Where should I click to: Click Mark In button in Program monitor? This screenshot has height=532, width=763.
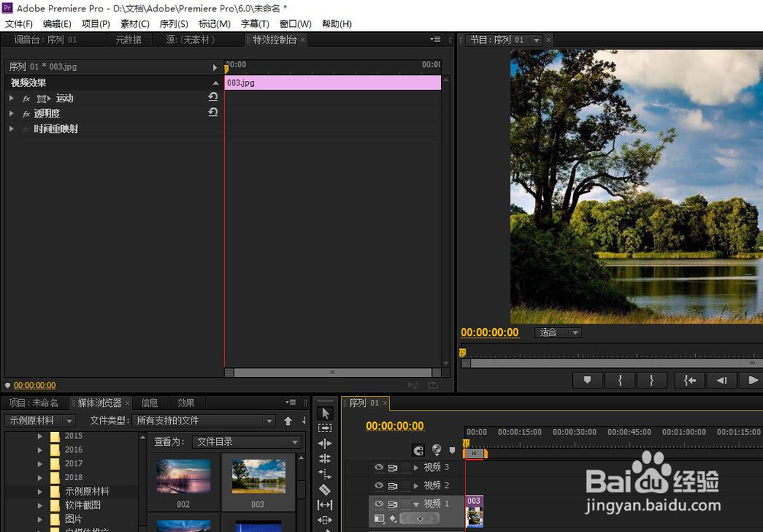click(620, 380)
